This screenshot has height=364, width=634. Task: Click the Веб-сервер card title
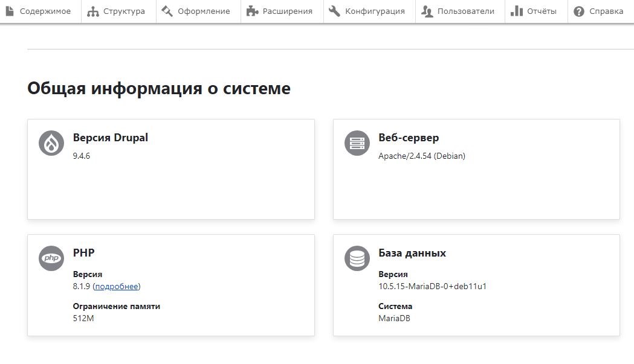409,138
